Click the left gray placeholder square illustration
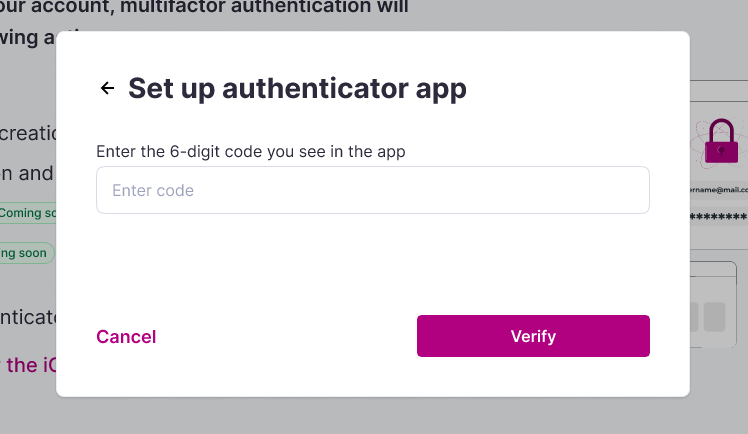748x434 pixels. pyautogui.click(x=694, y=317)
